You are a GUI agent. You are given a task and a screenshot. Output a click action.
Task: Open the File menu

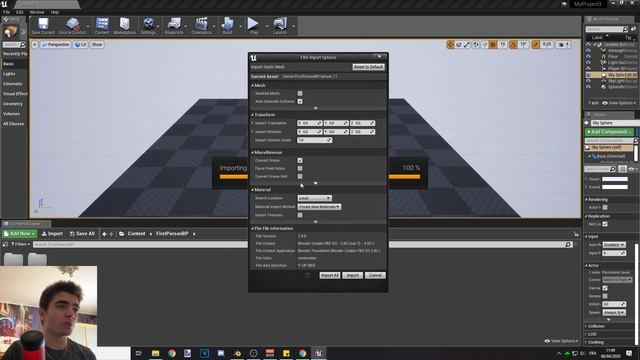click(7, 12)
